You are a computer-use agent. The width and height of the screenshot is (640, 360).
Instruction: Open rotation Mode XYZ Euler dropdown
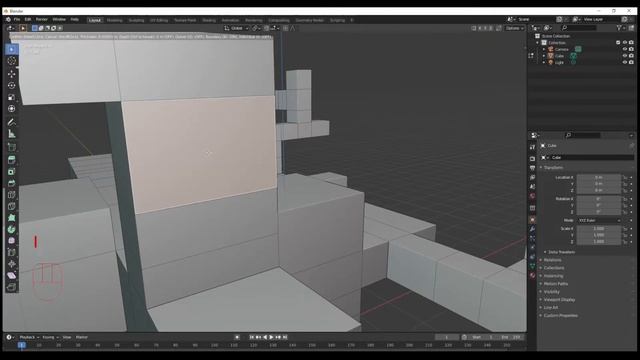[x=599, y=220]
